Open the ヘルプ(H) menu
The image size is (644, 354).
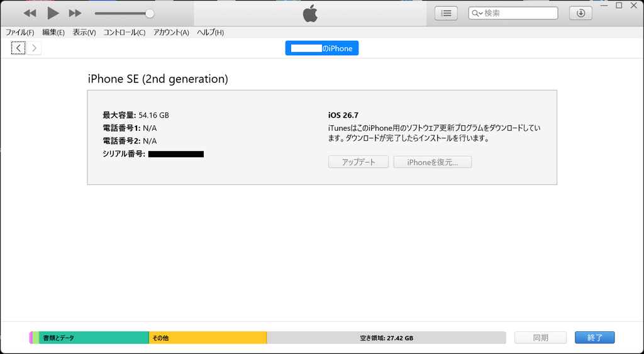pyautogui.click(x=210, y=33)
